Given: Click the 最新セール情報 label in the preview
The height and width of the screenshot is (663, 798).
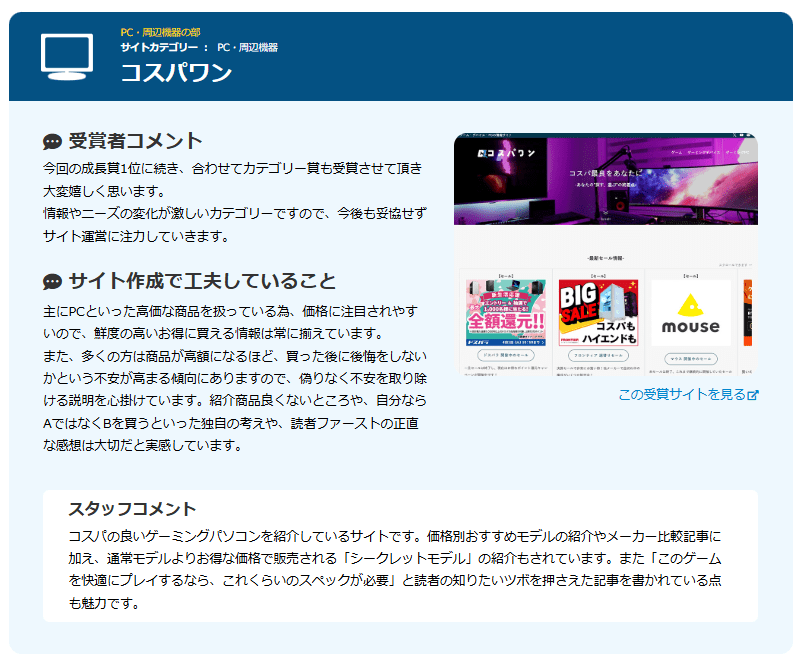Looking at the screenshot, I should pos(606,258).
